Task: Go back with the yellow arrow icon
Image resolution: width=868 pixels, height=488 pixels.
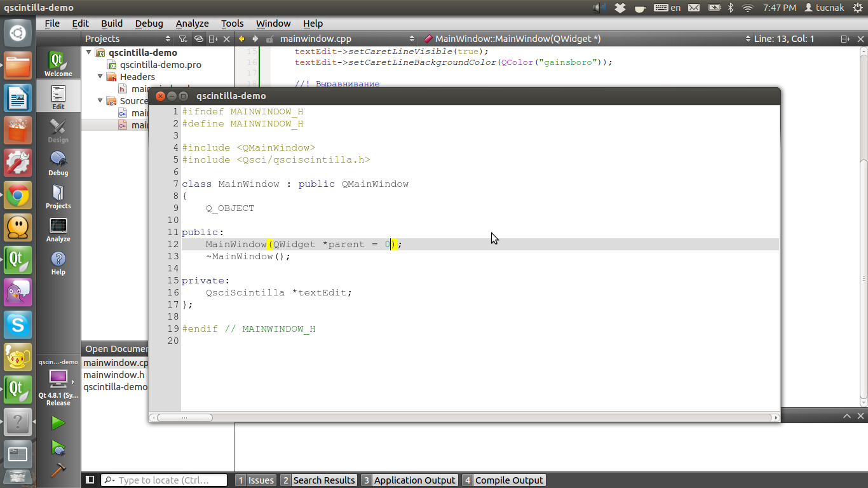Action: click(241, 39)
